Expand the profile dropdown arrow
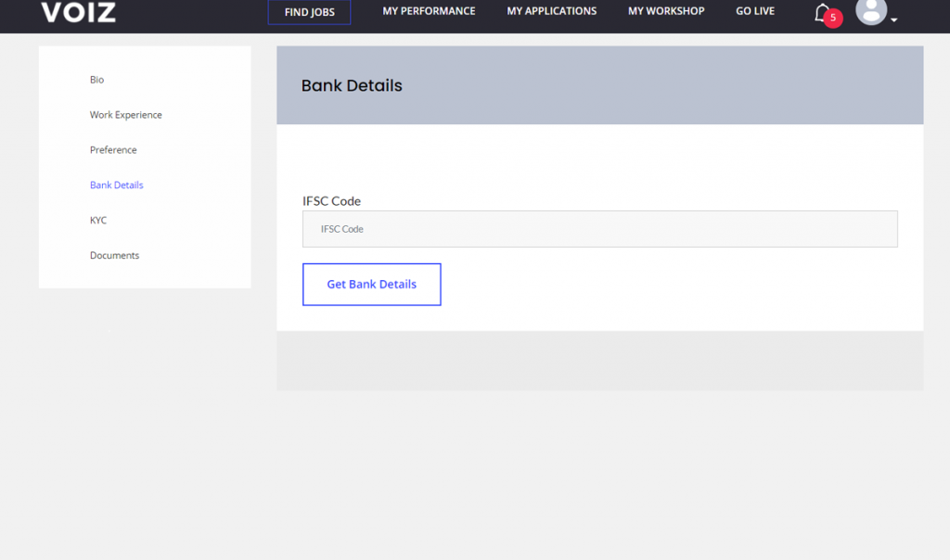950x560 pixels. point(894,20)
